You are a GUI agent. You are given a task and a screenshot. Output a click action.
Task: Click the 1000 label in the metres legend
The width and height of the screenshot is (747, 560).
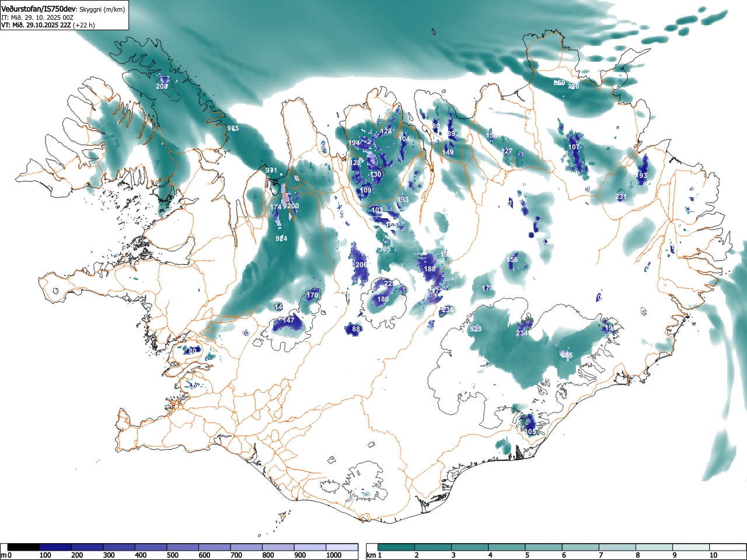coord(334,555)
